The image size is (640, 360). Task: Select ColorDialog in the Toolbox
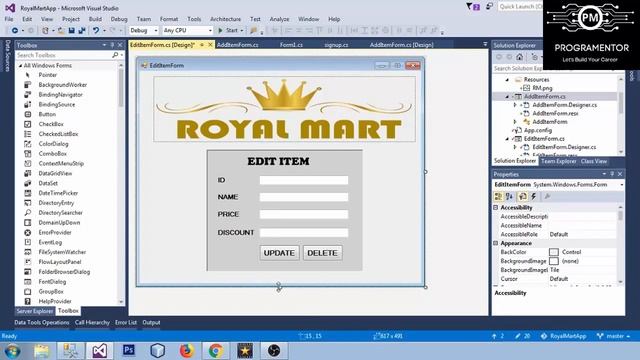pyautogui.click(x=53, y=144)
